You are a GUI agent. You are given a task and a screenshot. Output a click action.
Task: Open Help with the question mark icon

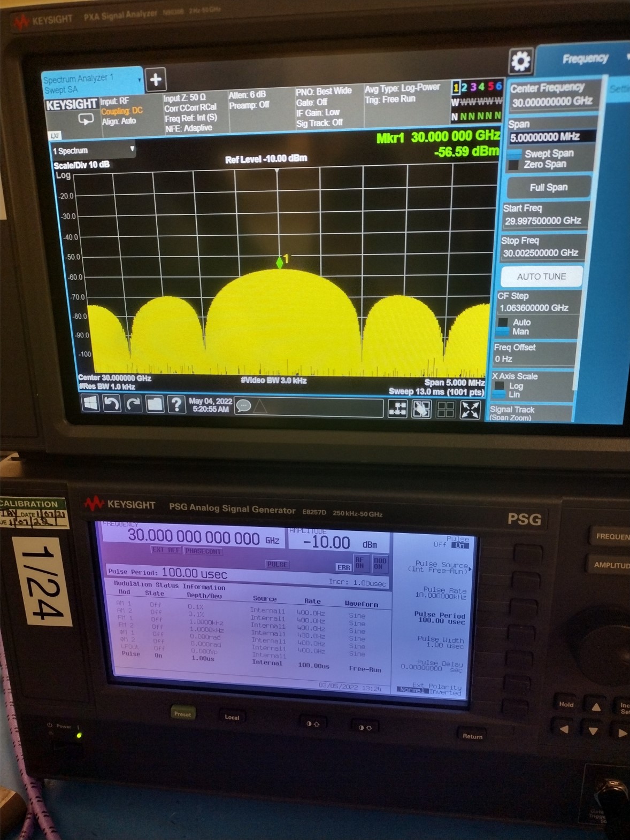[176, 405]
